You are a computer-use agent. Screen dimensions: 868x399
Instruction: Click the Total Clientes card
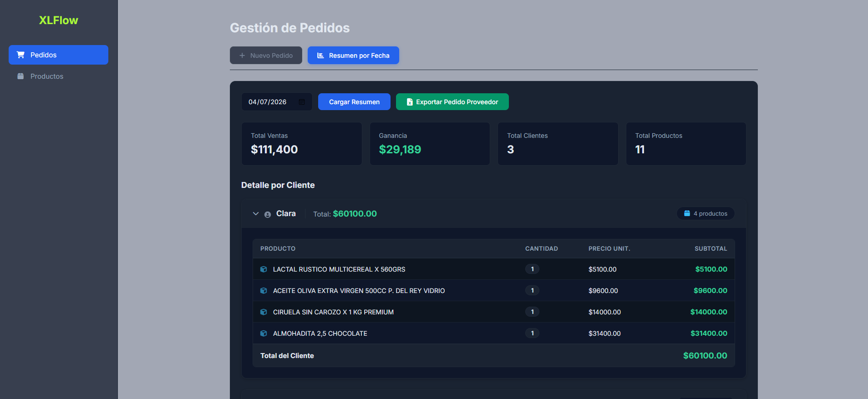(558, 144)
